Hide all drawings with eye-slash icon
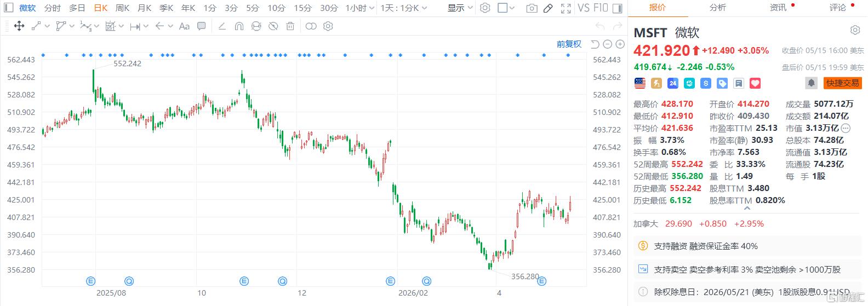Image resolution: width=868 pixels, height=306 pixels. coord(273,26)
